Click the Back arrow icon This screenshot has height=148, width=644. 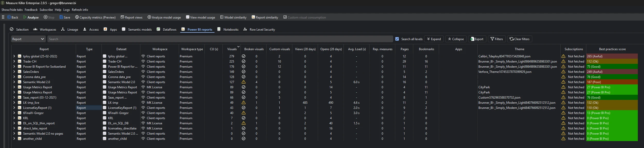9,17
